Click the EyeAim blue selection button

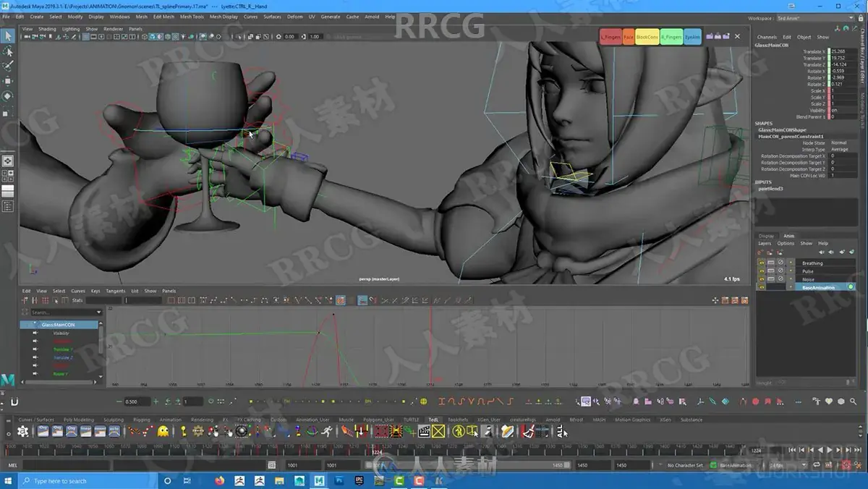pos(692,37)
